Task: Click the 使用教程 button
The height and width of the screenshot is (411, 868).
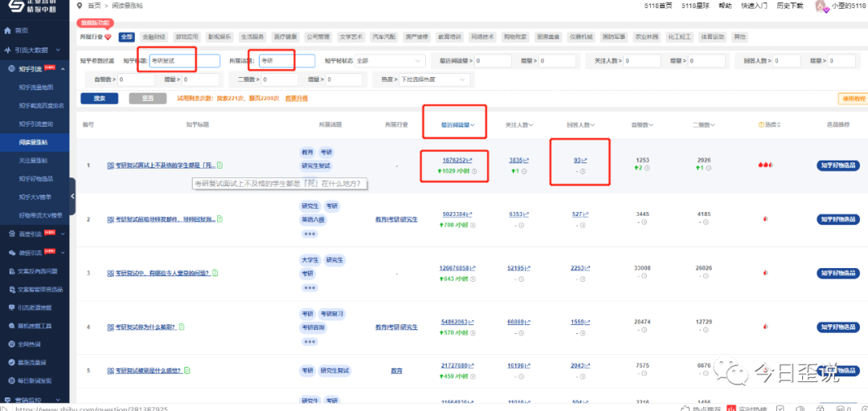Action: point(853,99)
